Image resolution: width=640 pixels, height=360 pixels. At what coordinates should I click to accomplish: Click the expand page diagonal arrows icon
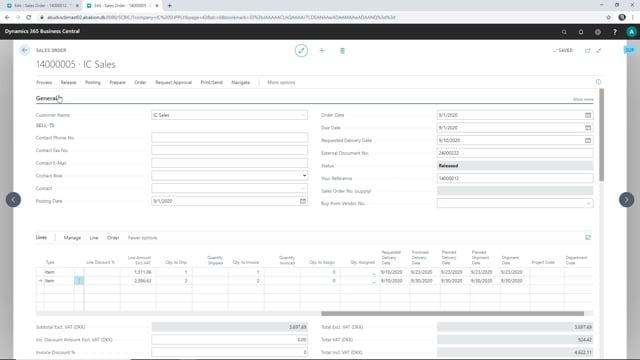tap(599, 51)
